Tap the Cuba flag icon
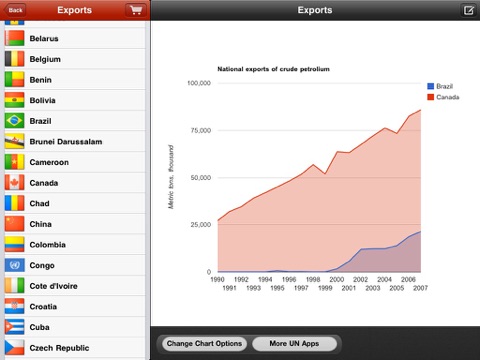Screen dimensions: 480x360 tap(14, 327)
